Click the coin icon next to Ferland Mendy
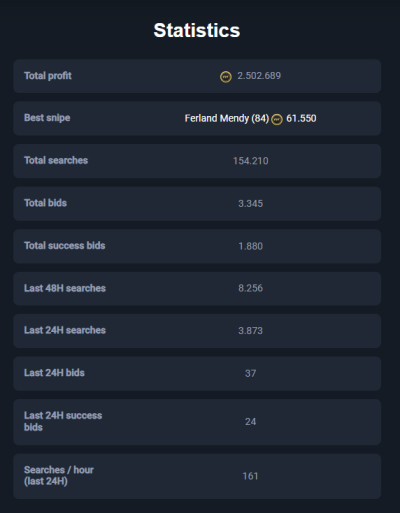The image size is (400, 513). click(277, 119)
